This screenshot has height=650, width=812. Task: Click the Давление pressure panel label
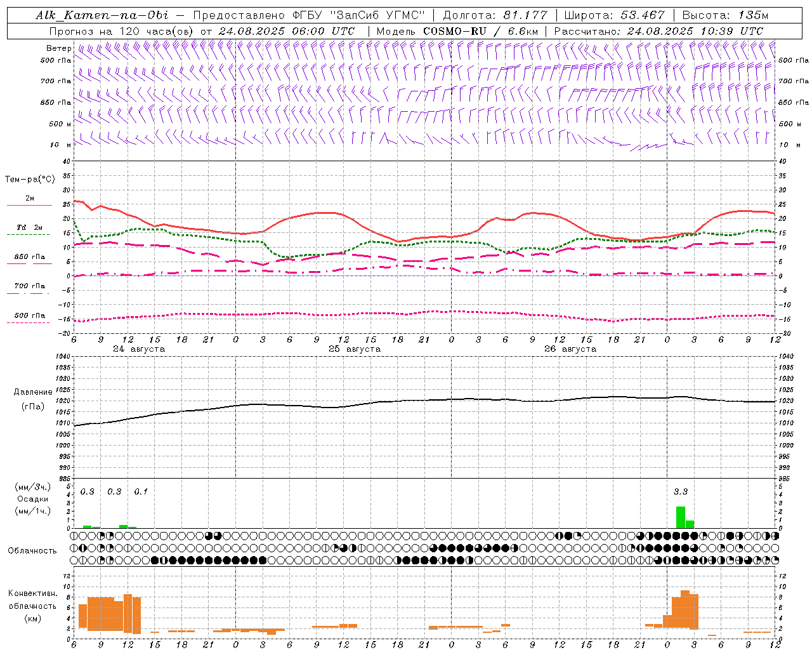pyautogui.click(x=33, y=392)
